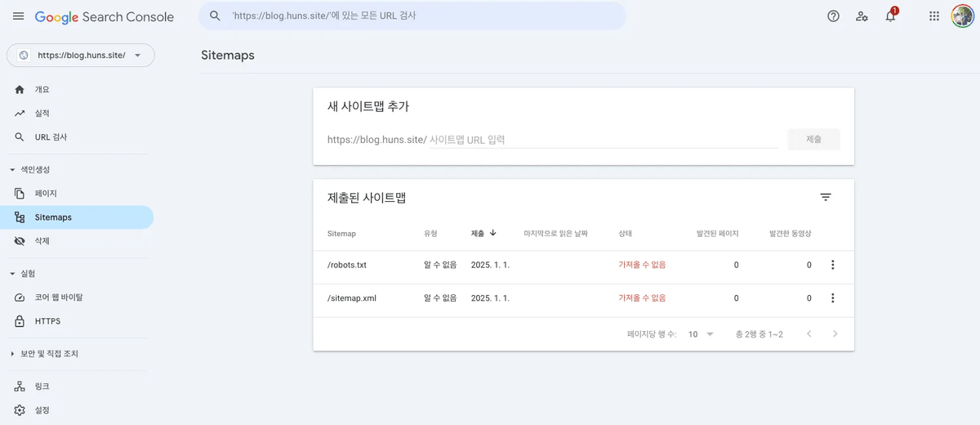Click submission date of /robots.txt row

coord(490,265)
